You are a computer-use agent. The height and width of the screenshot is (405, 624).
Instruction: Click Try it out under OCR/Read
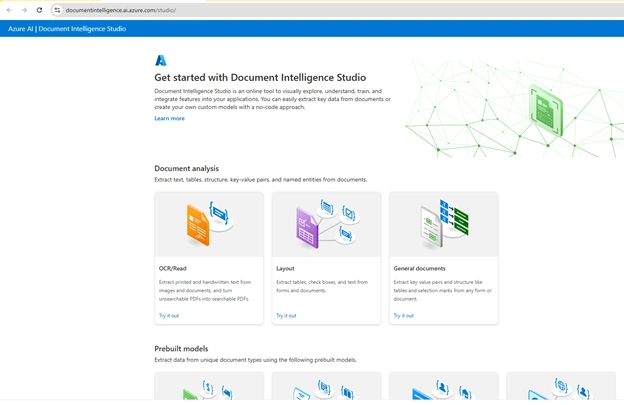pyautogui.click(x=169, y=315)
